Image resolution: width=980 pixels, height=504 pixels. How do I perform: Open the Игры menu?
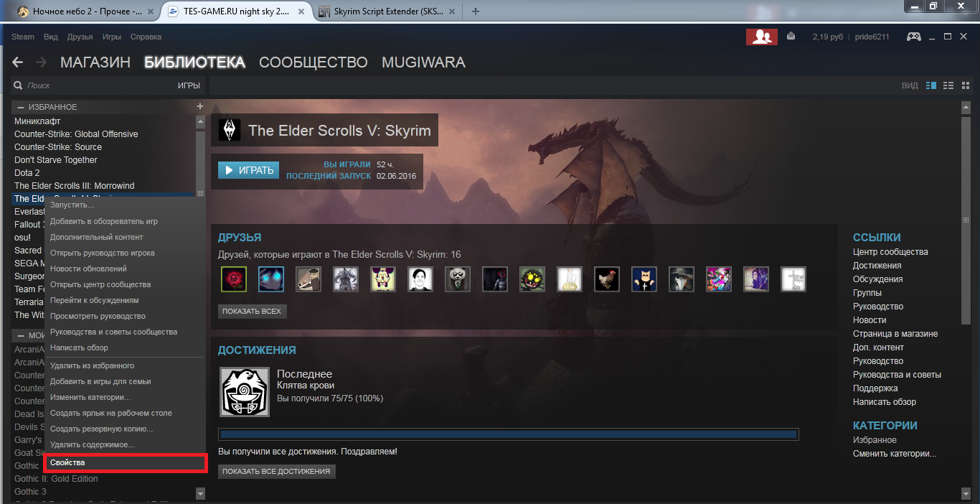point(112,37)
